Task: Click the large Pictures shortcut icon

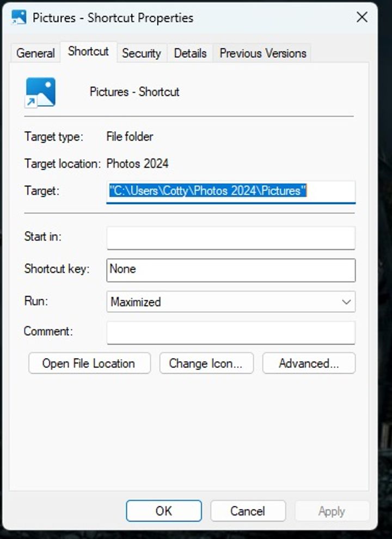Action: pos(40,92)
